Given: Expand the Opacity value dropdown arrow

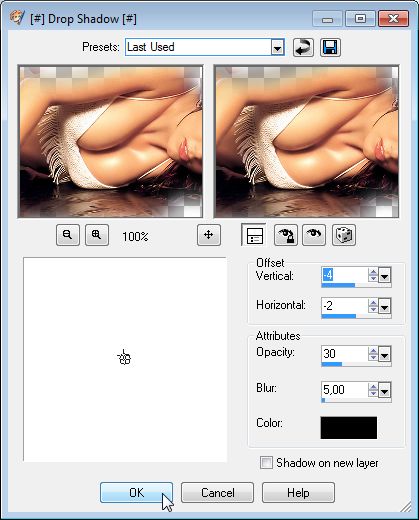Looking at the screenshot, I should tap(385, 354).
